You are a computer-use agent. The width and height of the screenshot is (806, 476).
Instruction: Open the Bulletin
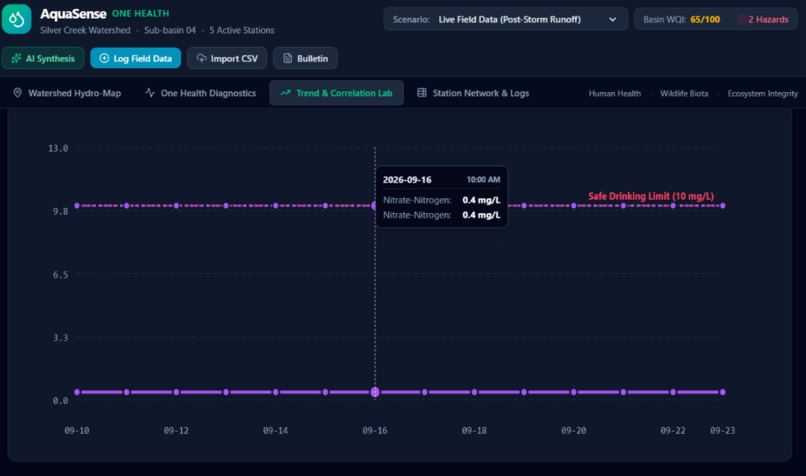click(305, 58)
